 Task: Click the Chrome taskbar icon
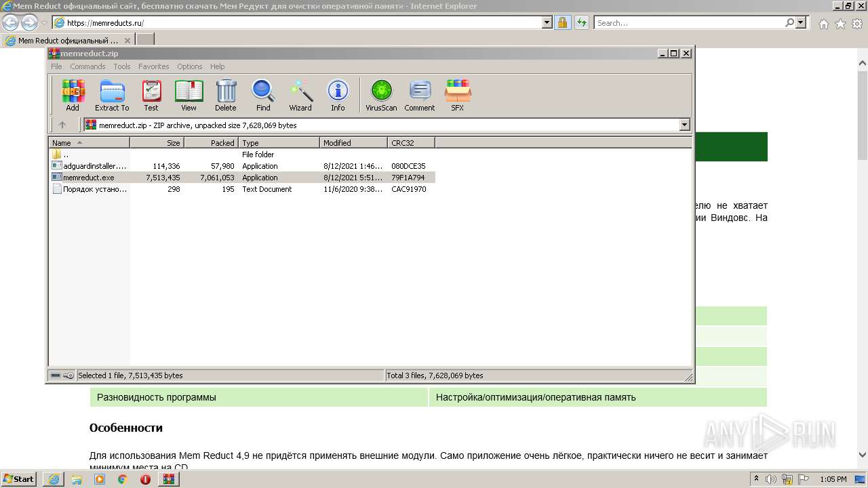pos(123,479)
